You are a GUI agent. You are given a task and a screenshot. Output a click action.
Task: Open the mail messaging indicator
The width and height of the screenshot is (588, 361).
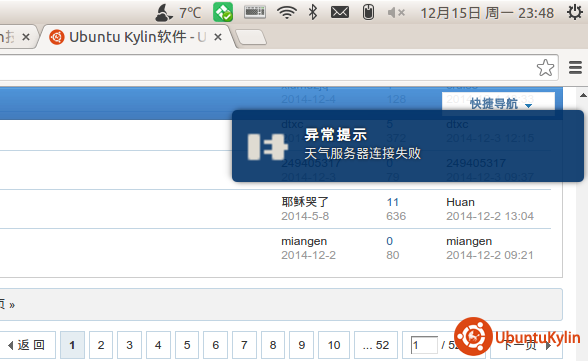[x=340, y=12]
